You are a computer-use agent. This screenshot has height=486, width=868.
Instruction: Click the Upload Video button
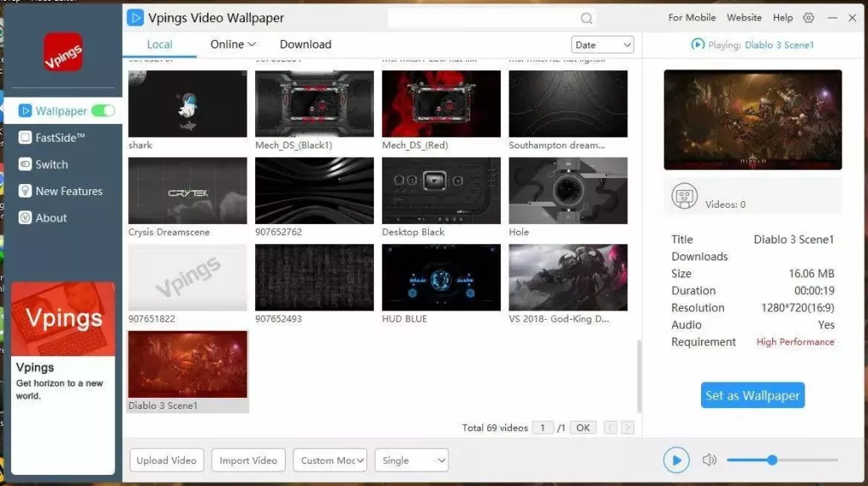pos(167,460)
